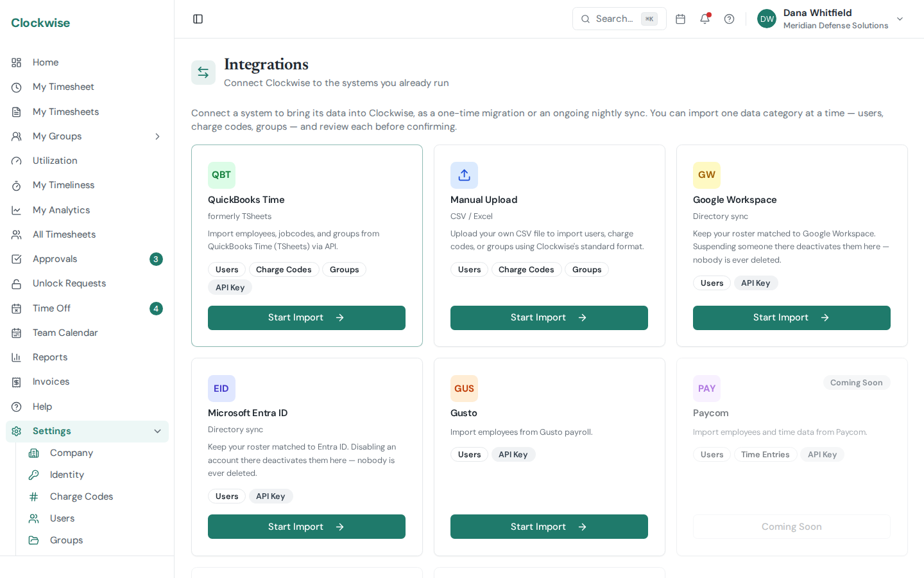
Task: Click the My Timeliness stopwatch icon
Action: pos(17,186)
